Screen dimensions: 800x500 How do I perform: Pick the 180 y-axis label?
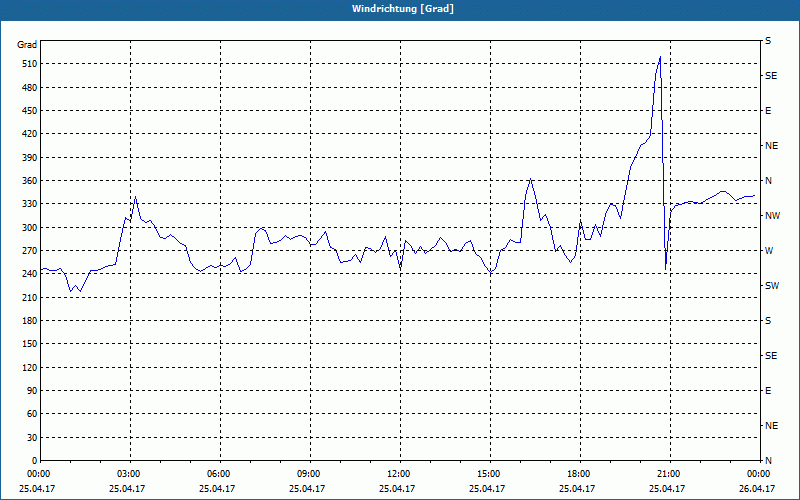[x=30, y=321]
